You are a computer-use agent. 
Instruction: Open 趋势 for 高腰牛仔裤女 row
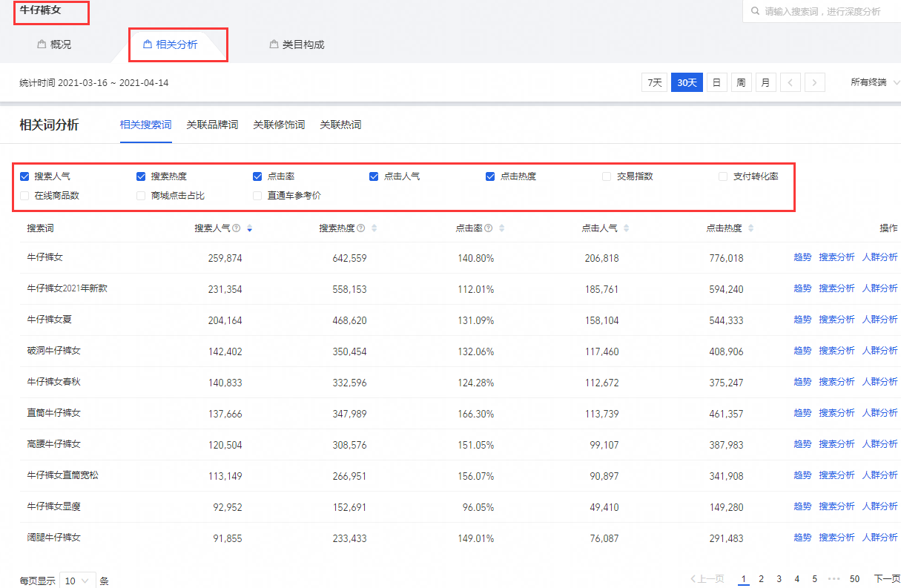[x=802, y=444]
